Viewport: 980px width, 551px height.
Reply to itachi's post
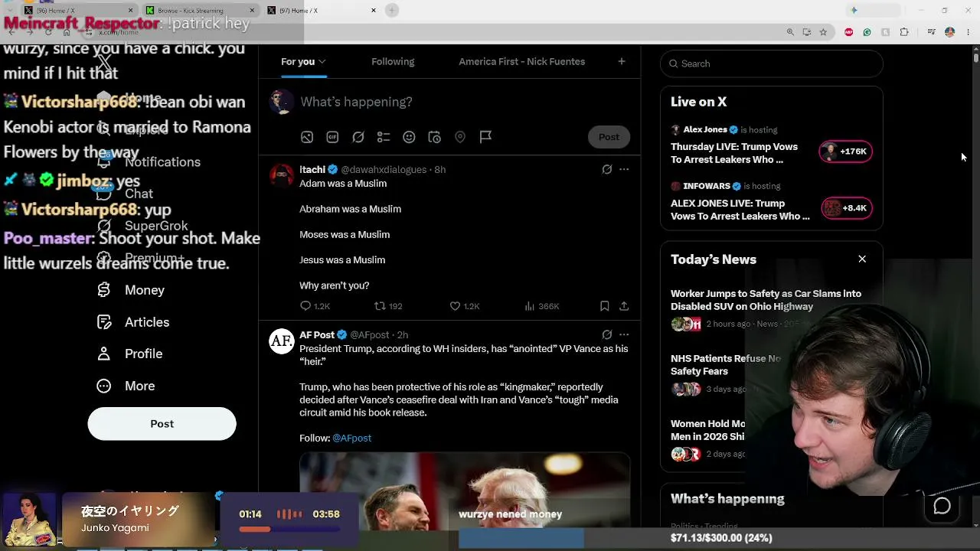point(315,306)
